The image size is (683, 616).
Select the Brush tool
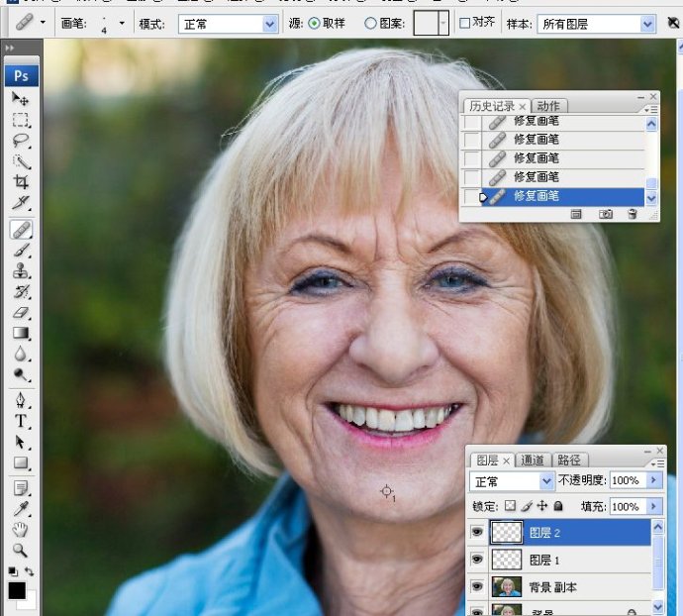(x=20, y=251)
